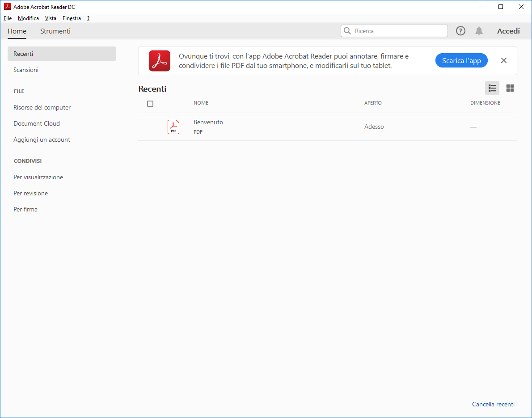Click the help question mark icon

[460, 31]
